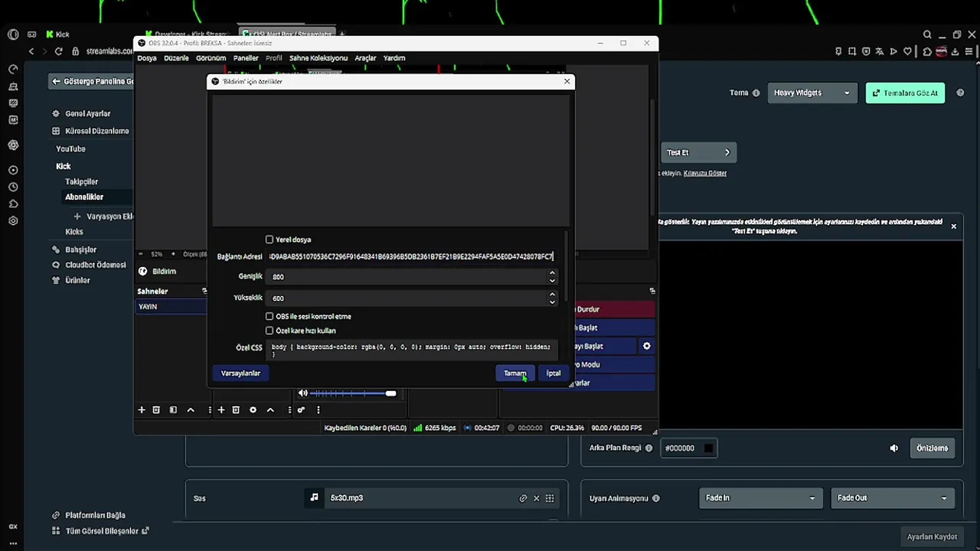Enable Yerel dosya checkbox
Image resolution: width=980 pixels, height=551 pixels.
click(x=269, y=240)
